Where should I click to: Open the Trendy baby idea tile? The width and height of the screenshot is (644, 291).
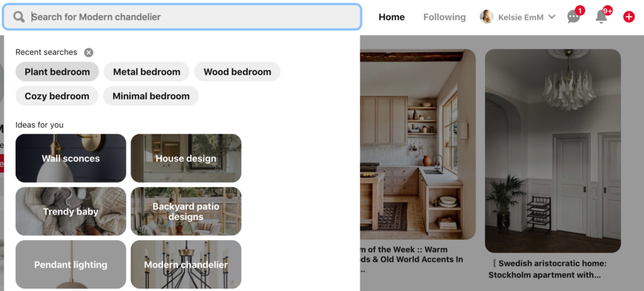point(70,211)
